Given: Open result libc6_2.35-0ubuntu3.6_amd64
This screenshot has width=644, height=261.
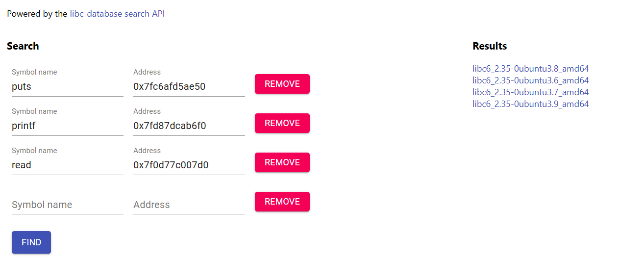Looking at the screenshot, I should [531, 80].
